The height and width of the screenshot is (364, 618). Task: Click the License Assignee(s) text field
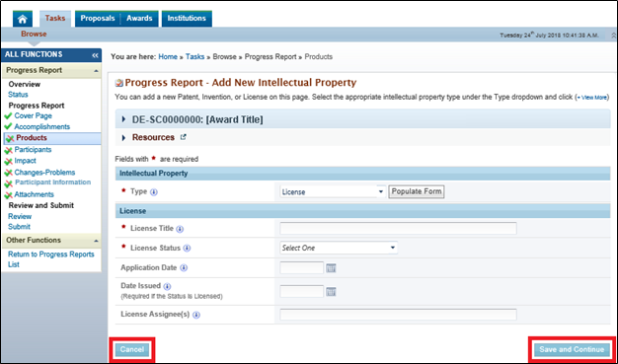398,315
